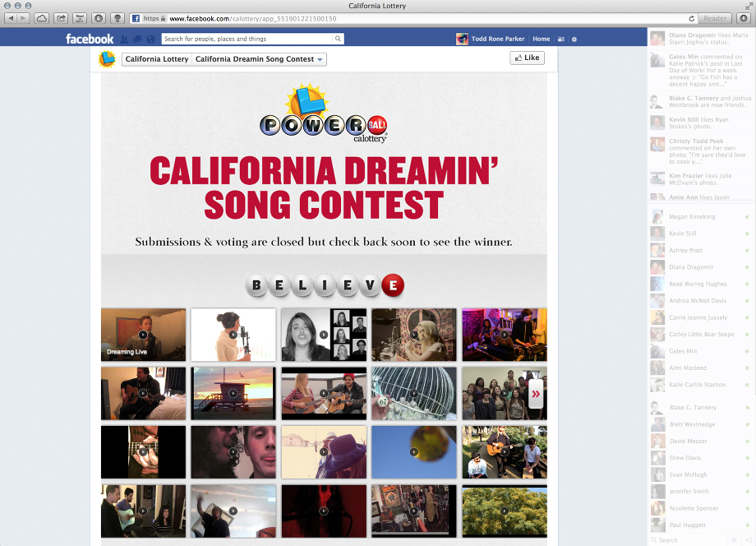
Task: Open the account settings gear icon
Action: point(574,39)
